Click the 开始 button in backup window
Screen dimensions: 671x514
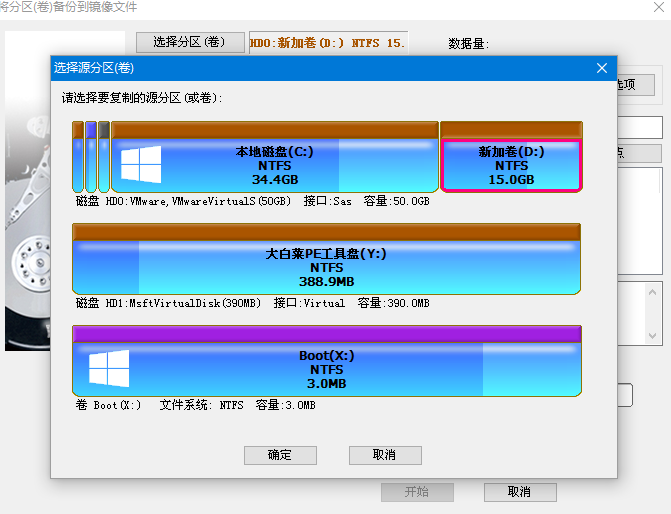pos(417,492)
